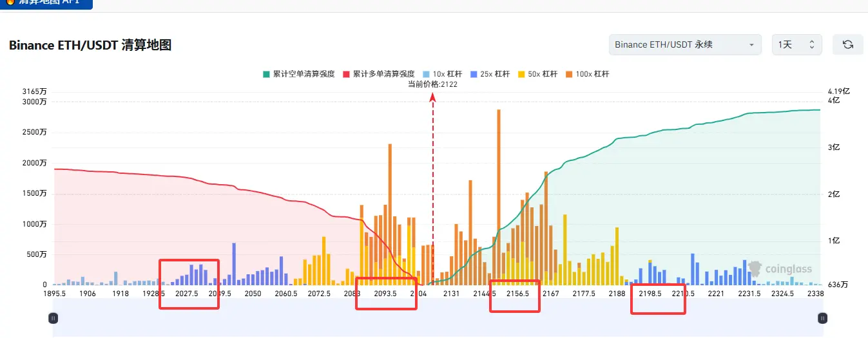Click the 2324.5 price axis label
Screen dimensions: 868x338
pyautogui.click(x=782, y=294)
